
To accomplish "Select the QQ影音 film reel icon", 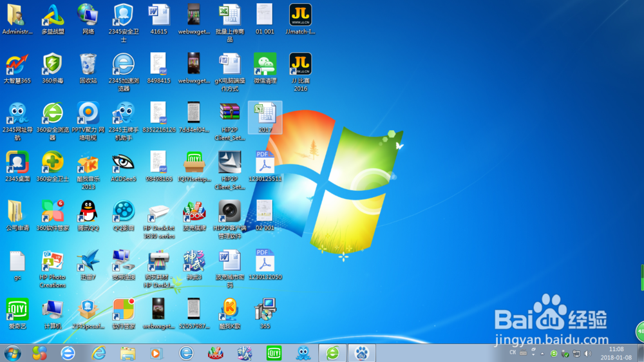I will click(x=123, y=216).
